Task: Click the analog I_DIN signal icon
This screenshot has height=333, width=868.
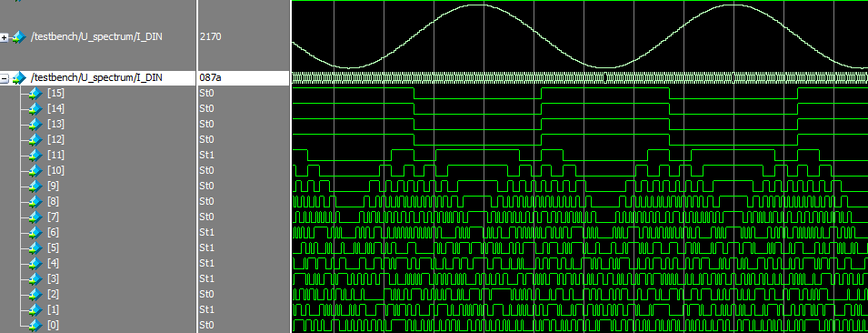Action: 19,37
